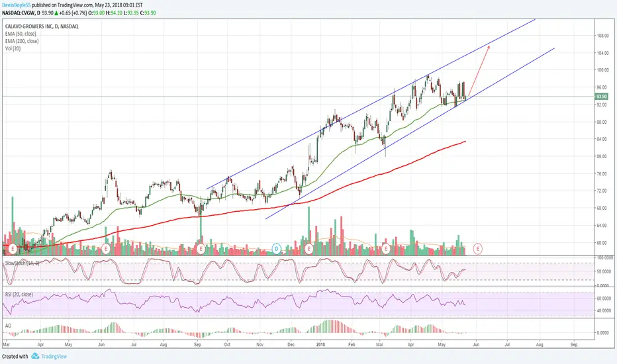Click the 50.0000 SlowStoch scale value
Viewport: 617px width, 364px height.
pyautogui.click(x=605, y=271)
